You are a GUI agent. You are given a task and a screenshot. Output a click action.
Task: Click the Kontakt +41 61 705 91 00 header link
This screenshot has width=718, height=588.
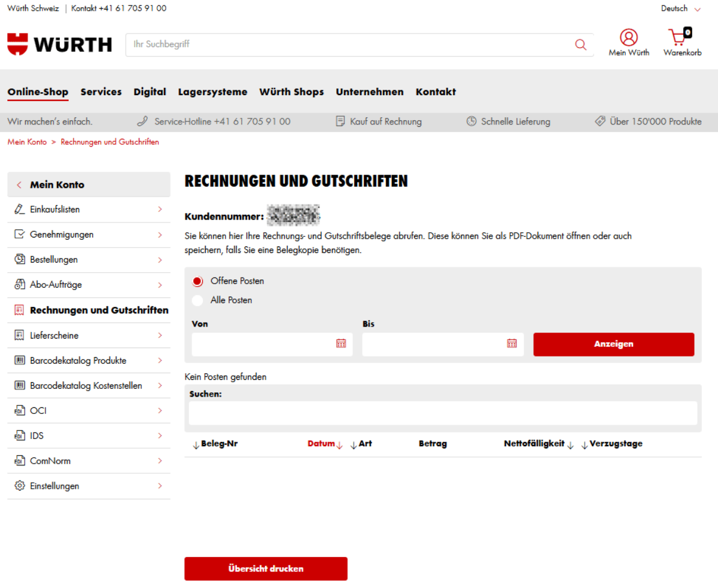pyautogui.click(x=119, y=8)
